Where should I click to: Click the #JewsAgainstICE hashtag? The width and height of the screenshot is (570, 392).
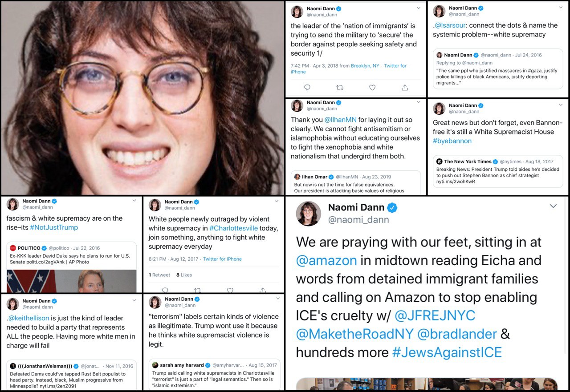[447, 352]
